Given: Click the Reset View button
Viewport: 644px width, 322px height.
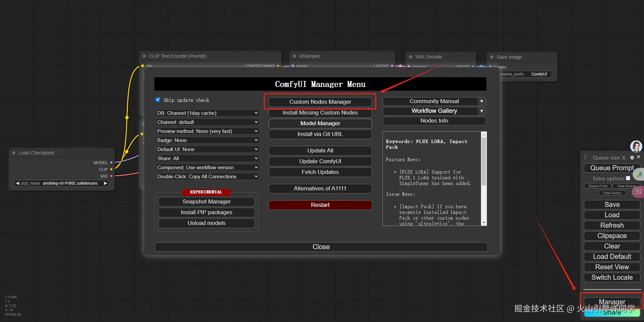Looking at the screenshot, I should tap(612, 267).
